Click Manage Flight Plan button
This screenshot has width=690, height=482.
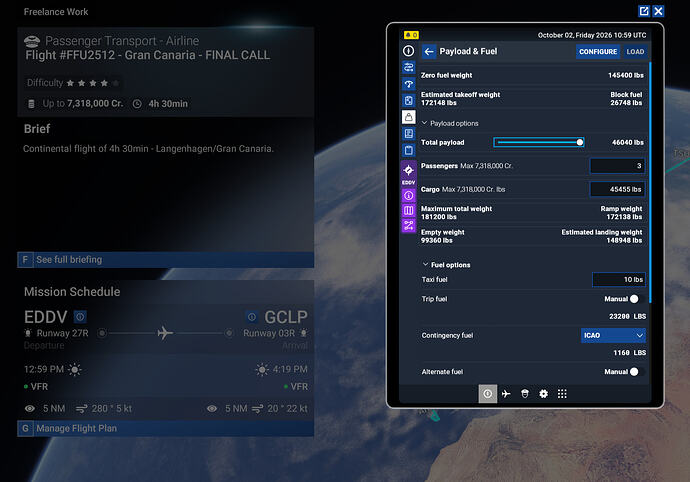(165, 428)
